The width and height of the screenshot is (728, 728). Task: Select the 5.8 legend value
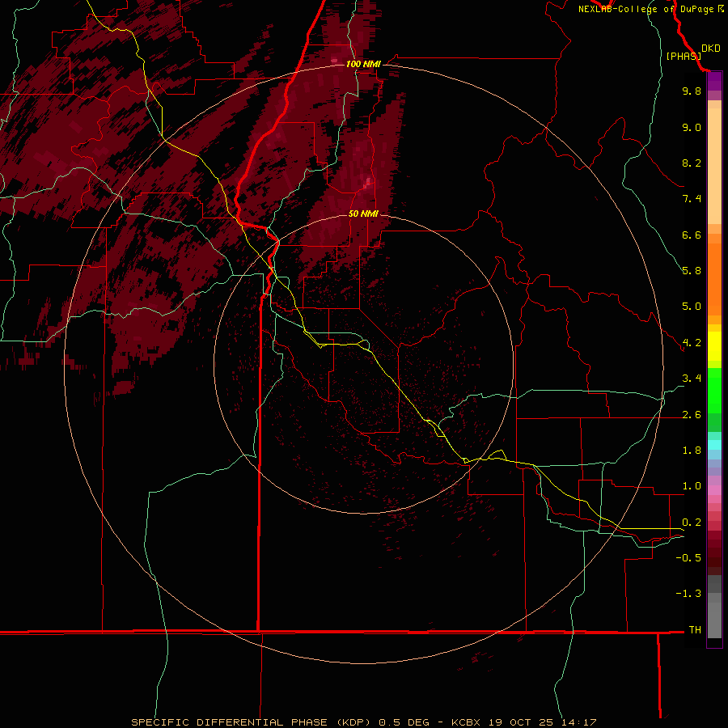[692, 271]
